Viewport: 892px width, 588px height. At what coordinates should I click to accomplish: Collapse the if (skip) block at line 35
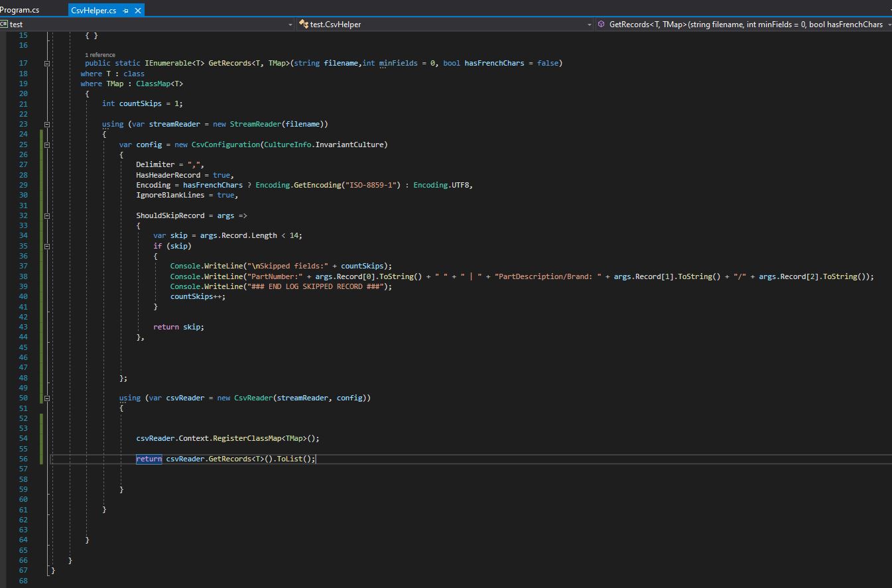46,246
